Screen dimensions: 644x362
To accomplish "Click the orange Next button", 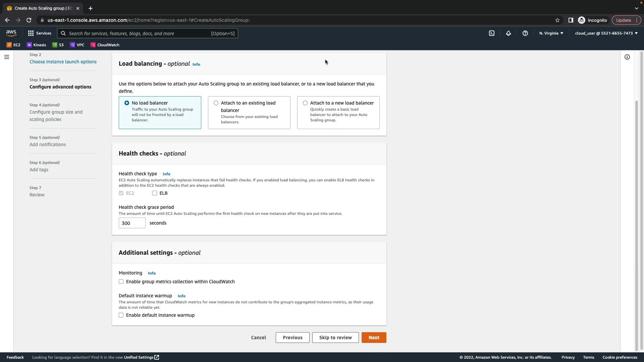I will point(374,338).
